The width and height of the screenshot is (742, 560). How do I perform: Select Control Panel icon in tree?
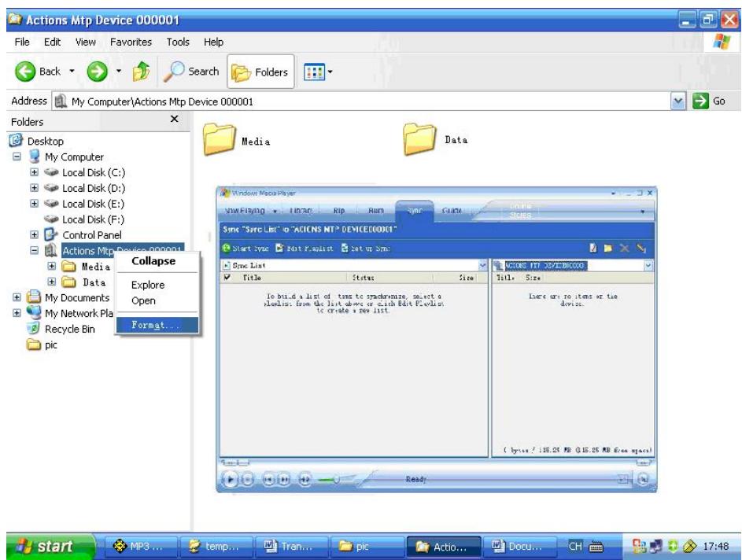tap(50, 234)
